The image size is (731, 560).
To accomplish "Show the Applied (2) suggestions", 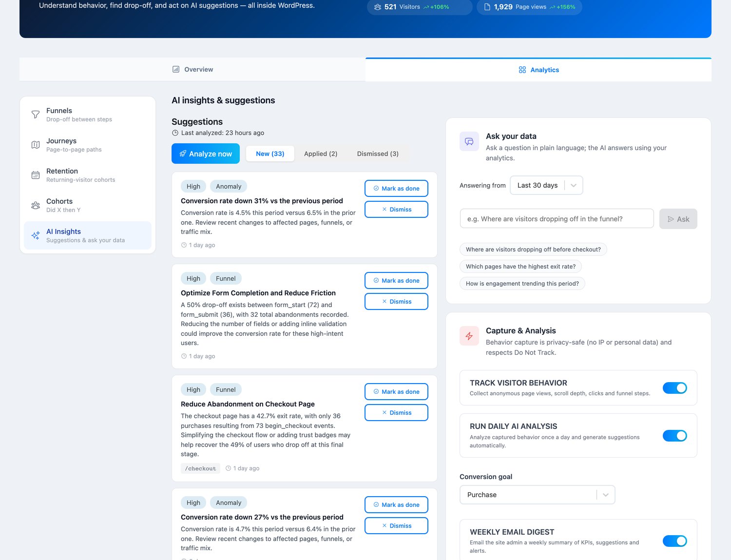I will tap(321, 154).
